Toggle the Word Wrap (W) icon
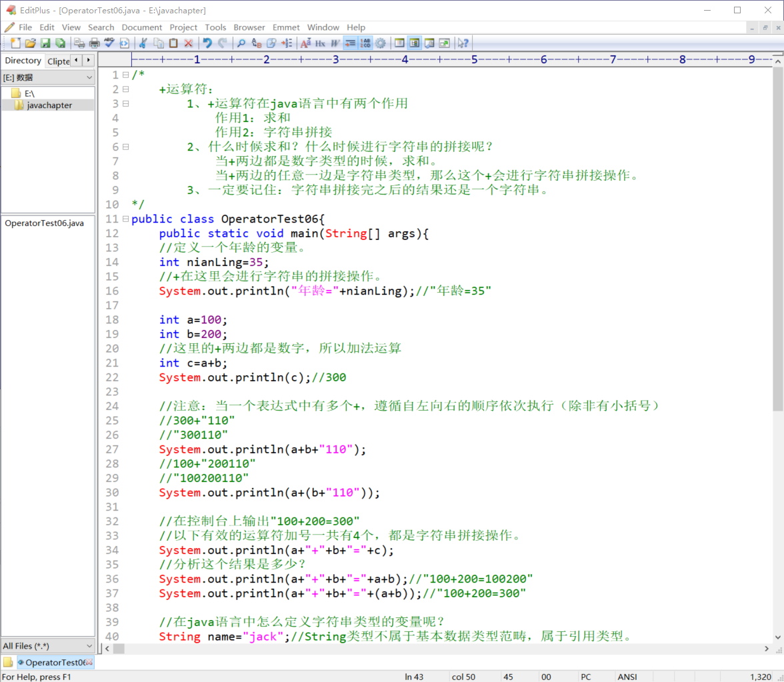Image resolution: width=784 pixels, height=682 pixels. [x=335, y=43]
